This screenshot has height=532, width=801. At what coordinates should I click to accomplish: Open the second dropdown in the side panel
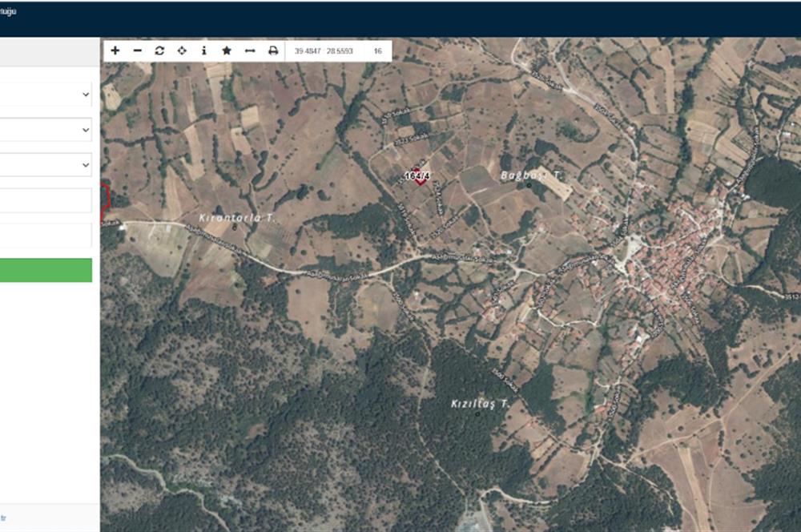[x=46, y=130]
